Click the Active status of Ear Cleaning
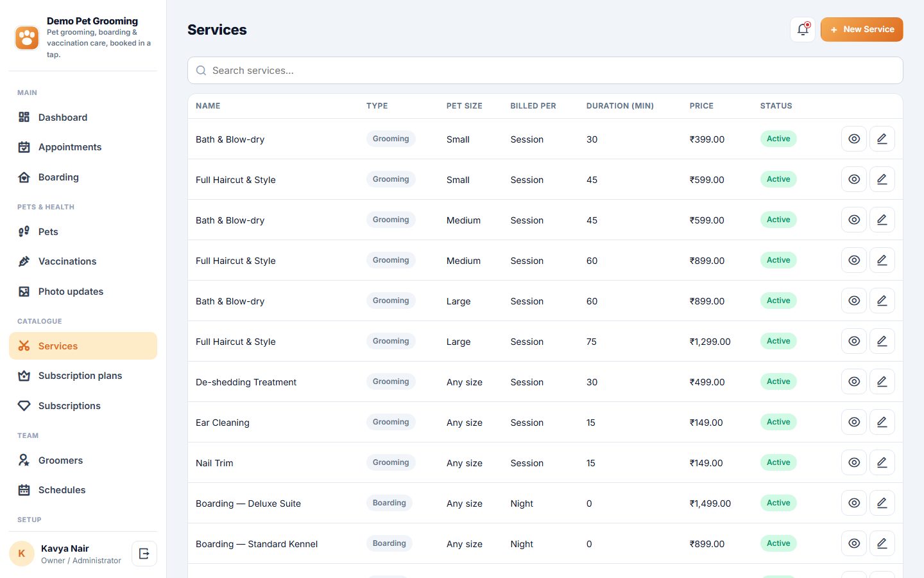This screenshot has width=924, height=578. coord(778,422)
